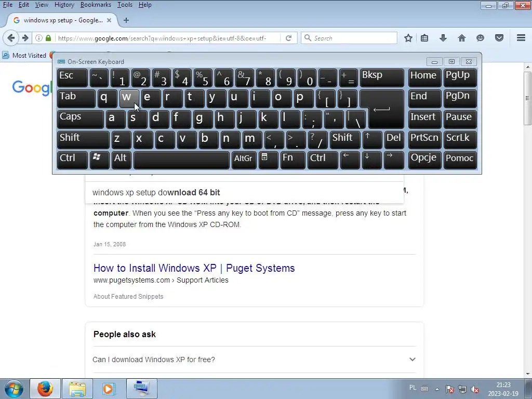Open Windows Media Player taskbar icon
The image size is (532, 399).
(109, 389)
